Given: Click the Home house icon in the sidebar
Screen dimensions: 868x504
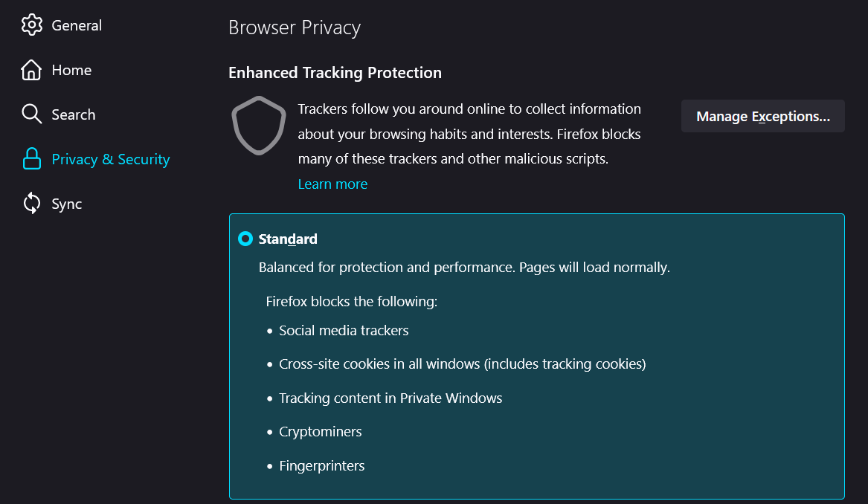Looking at the screenshot, I should [32, 69].
